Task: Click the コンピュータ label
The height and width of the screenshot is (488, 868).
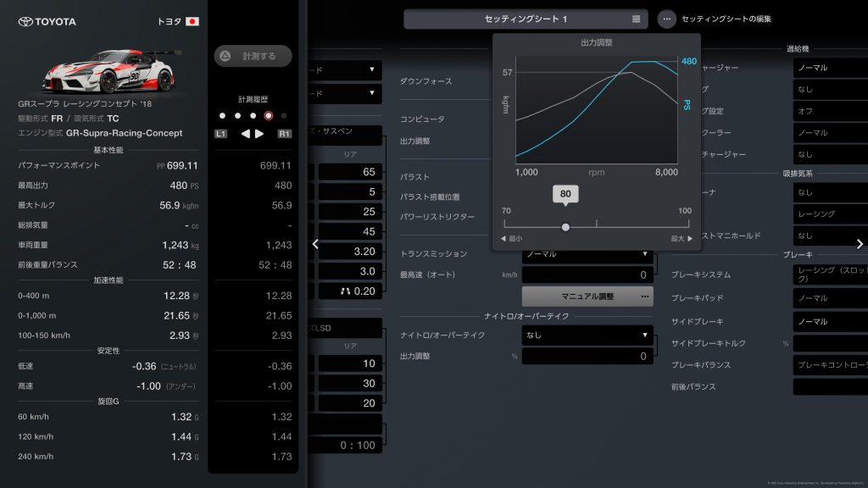Action: tap(422, 119)
